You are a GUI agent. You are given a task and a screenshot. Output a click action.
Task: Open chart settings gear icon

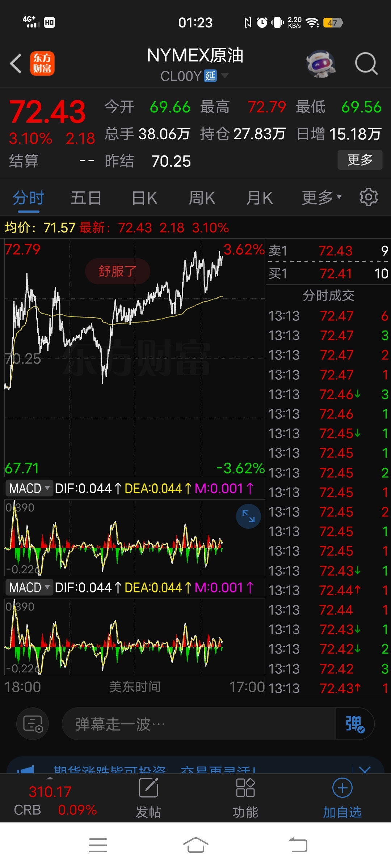(x=369, y=197)
